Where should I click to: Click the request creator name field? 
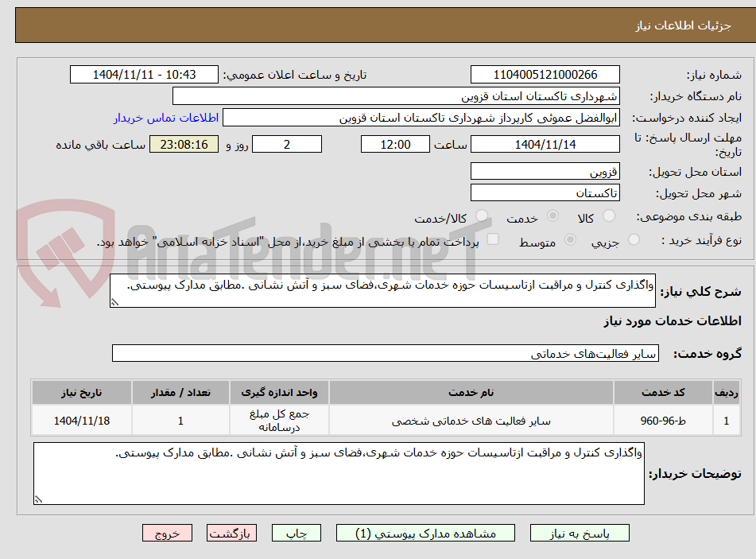pos(421,118)
